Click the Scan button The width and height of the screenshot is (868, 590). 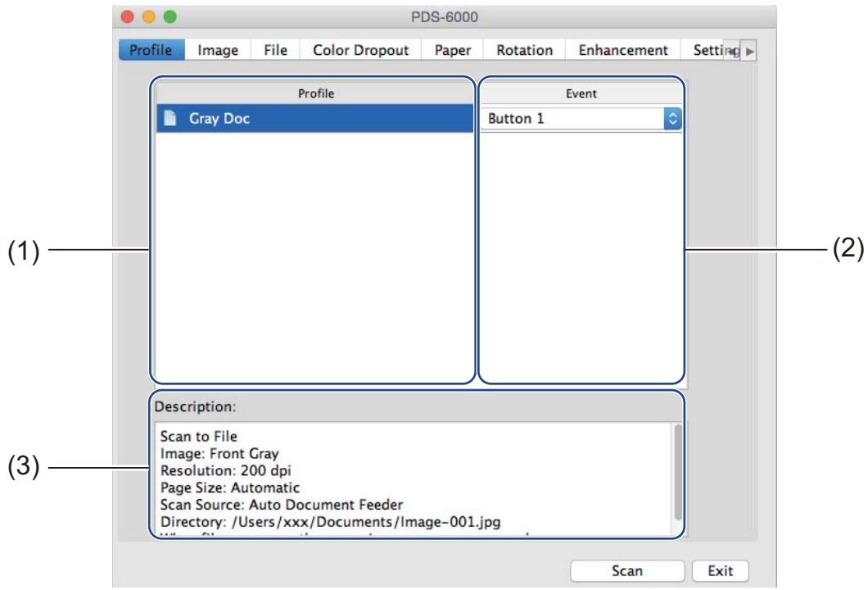click(627, 570)
